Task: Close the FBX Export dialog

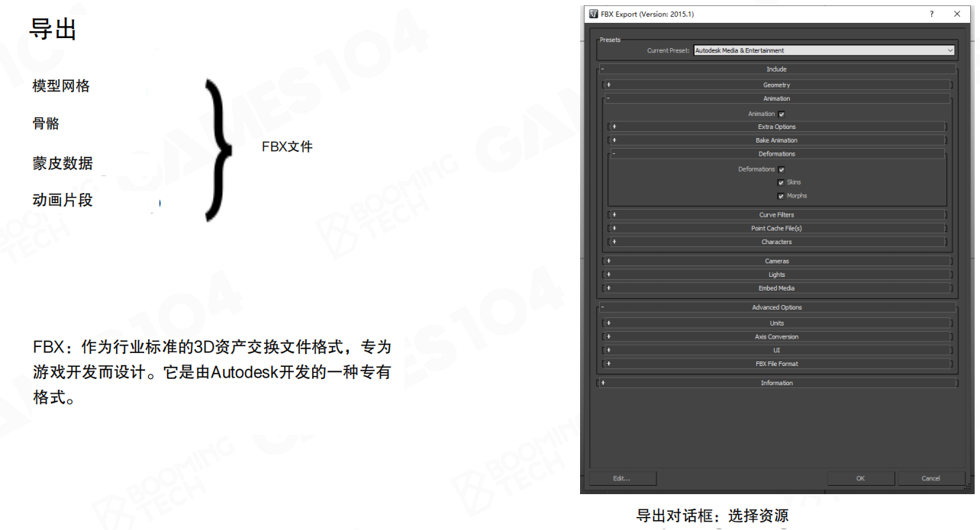Action: (x=957, y=14)
